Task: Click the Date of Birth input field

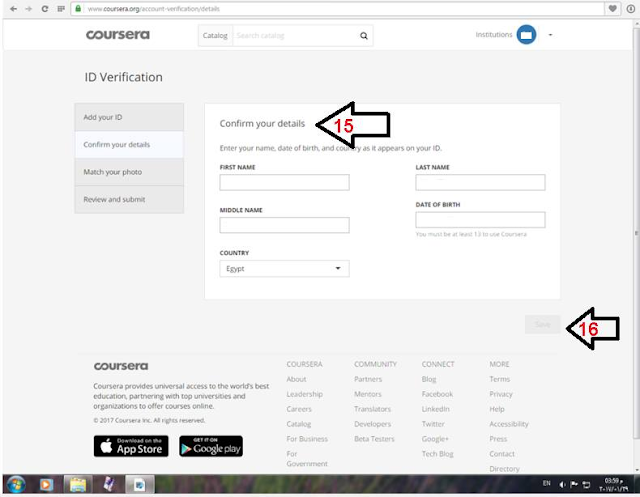Action: [480, 220]
